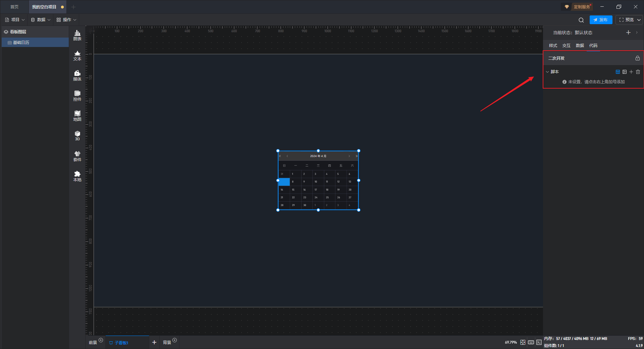Click the 当前状态: 默认状态 label

click(573, 33)
